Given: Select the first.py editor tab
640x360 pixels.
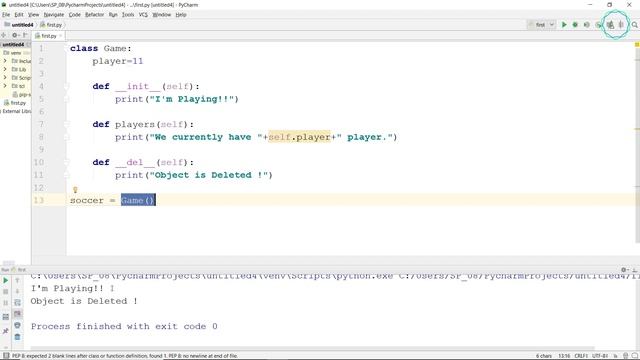Looking at the screenshot, I should [x=48, y=36].
